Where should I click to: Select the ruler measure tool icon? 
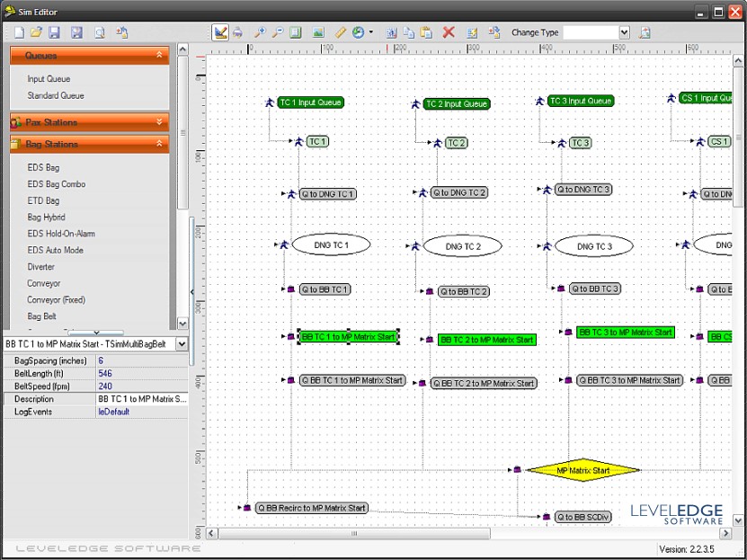point(341,32)
